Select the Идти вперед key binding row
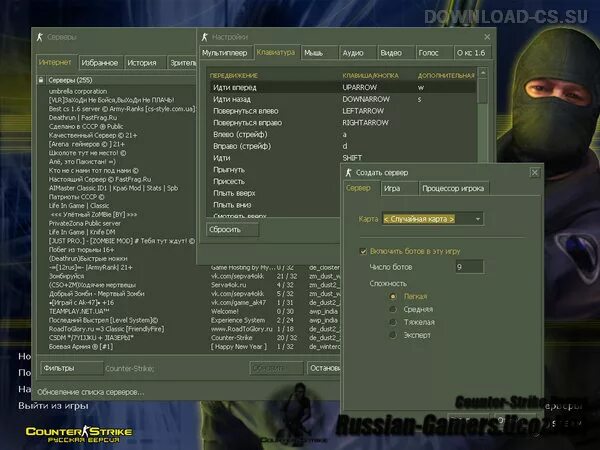The image size is (600, 450). (343, 88)
